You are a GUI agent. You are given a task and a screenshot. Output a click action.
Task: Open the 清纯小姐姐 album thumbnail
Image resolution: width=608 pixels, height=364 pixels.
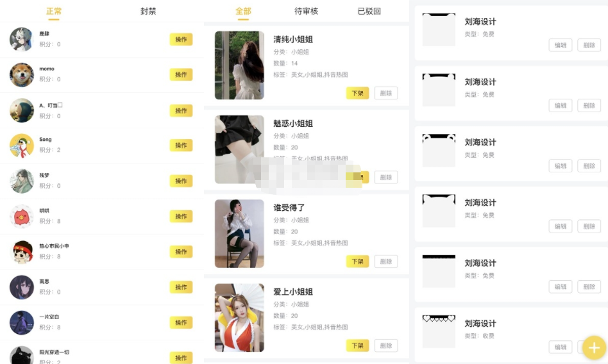tap(239, 65)
